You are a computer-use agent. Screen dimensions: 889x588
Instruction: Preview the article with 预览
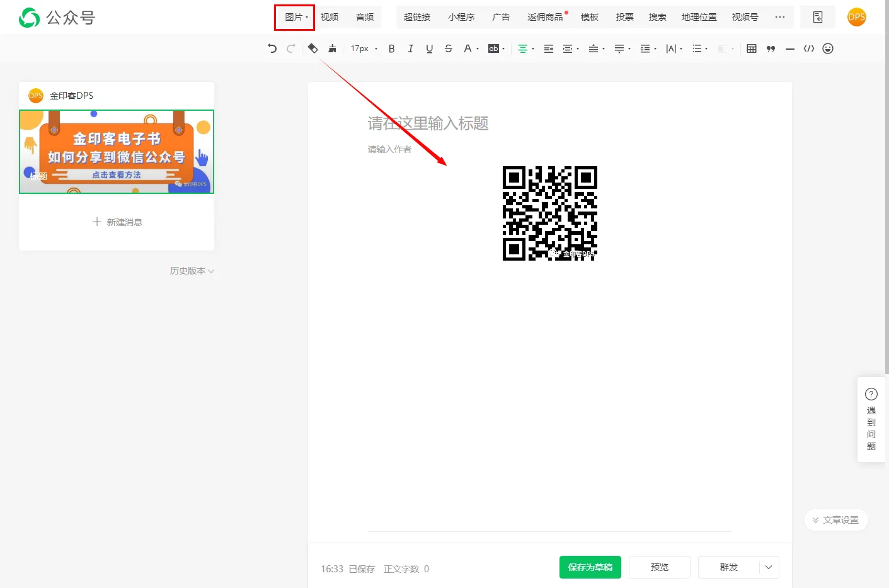tap(660, 567)
